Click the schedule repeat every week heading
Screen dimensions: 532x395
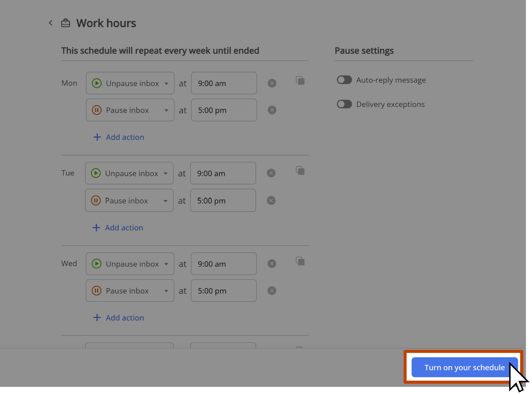[x=160, y=51]
